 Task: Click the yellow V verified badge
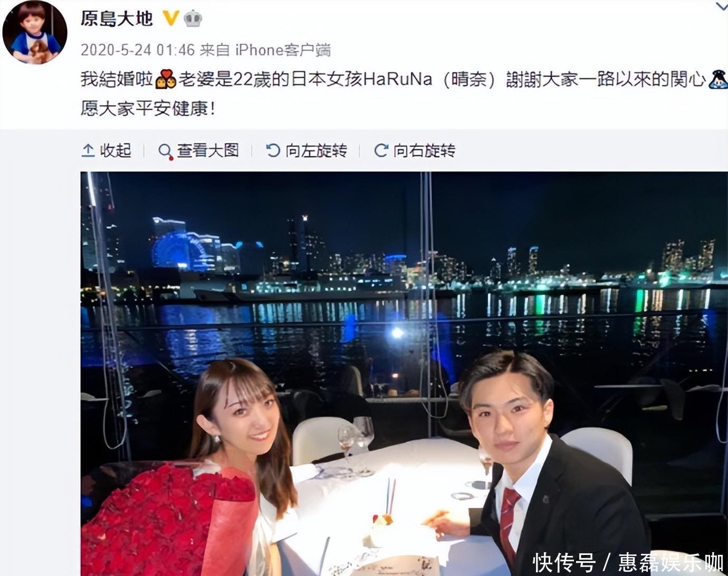170,18
